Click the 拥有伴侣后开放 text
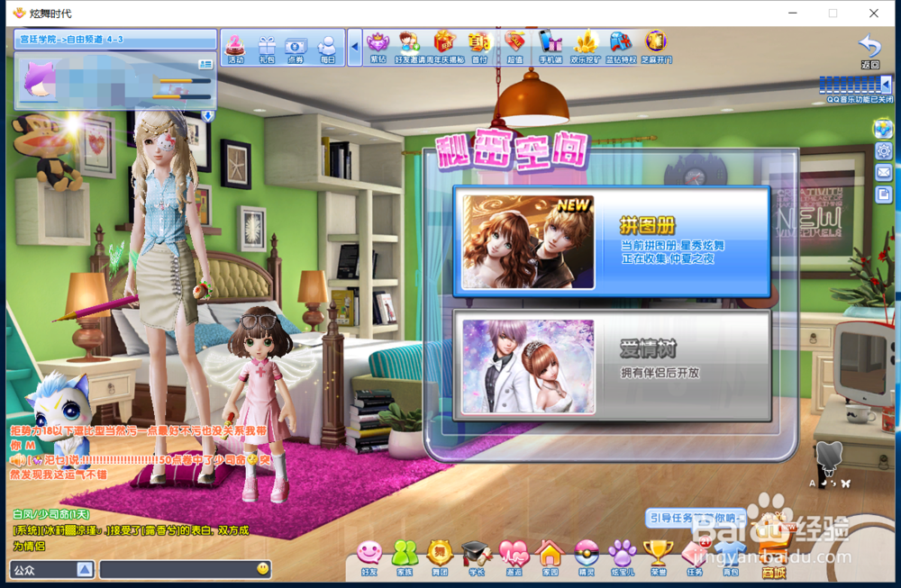 tap(660, 373)
